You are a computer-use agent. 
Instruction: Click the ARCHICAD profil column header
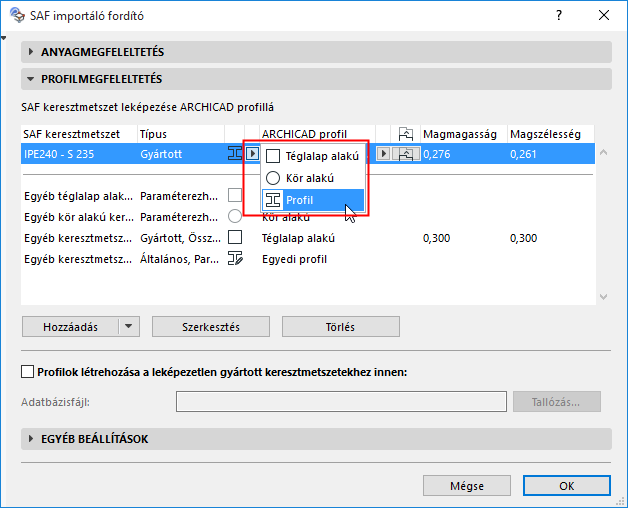click(317, 134)
